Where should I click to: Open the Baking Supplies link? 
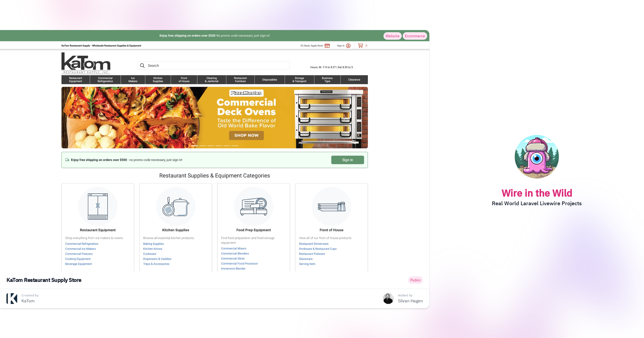pyautogui.click(x=153, y=244)
